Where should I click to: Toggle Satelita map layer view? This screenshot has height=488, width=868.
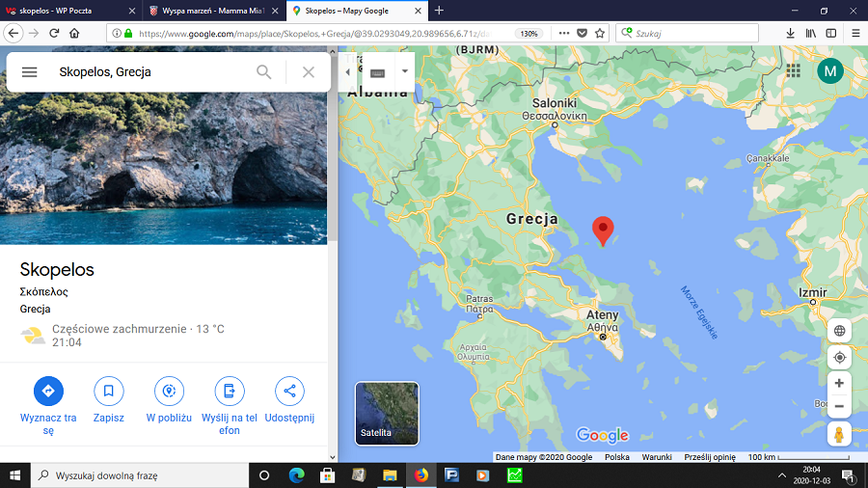click(x=387, y=413)
